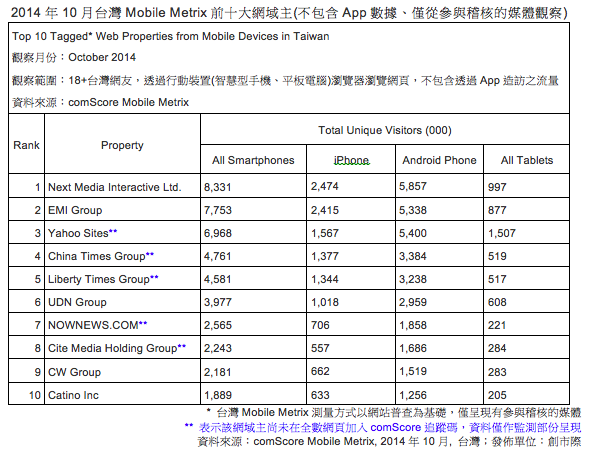Click the Android value 1,256

click(x=413, y=395)
